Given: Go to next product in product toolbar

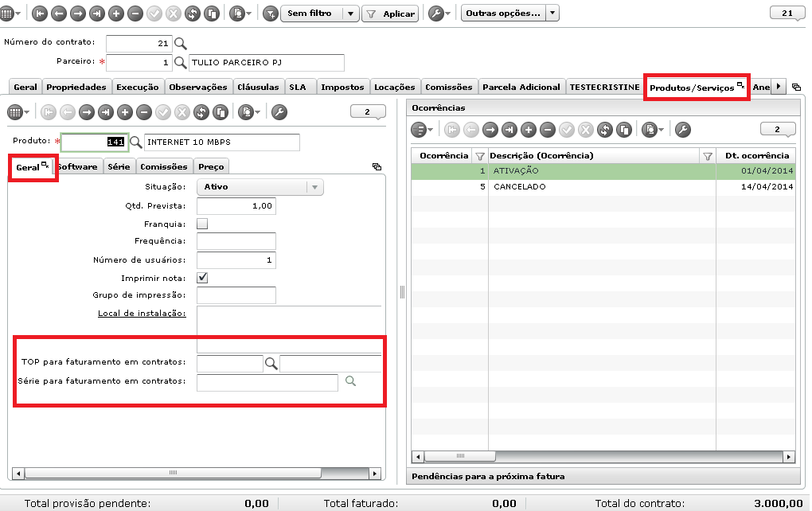Looking at the screenshot, I should (87, 111).
